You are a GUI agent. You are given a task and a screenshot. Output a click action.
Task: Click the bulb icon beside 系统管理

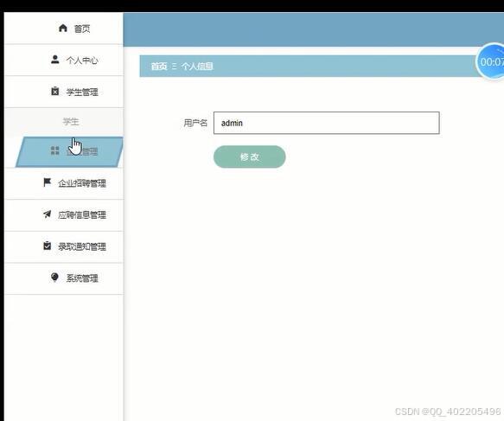point(54,277)
